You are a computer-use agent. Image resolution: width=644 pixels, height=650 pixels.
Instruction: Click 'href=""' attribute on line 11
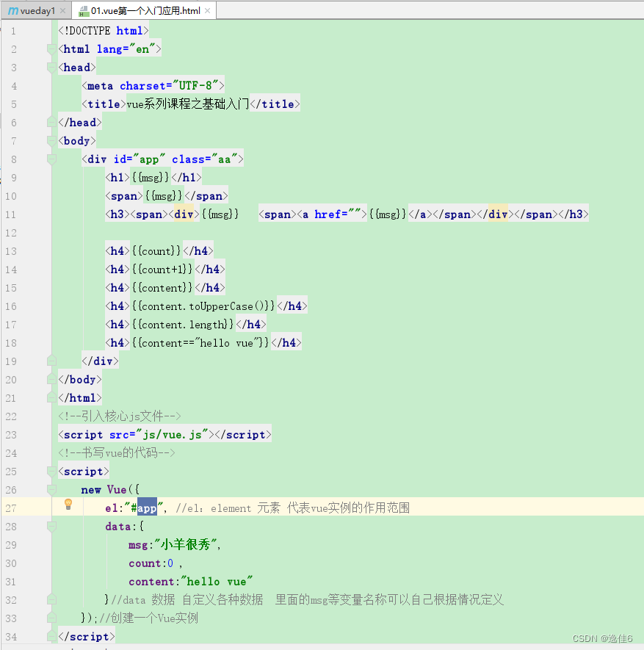click(337, 214)
